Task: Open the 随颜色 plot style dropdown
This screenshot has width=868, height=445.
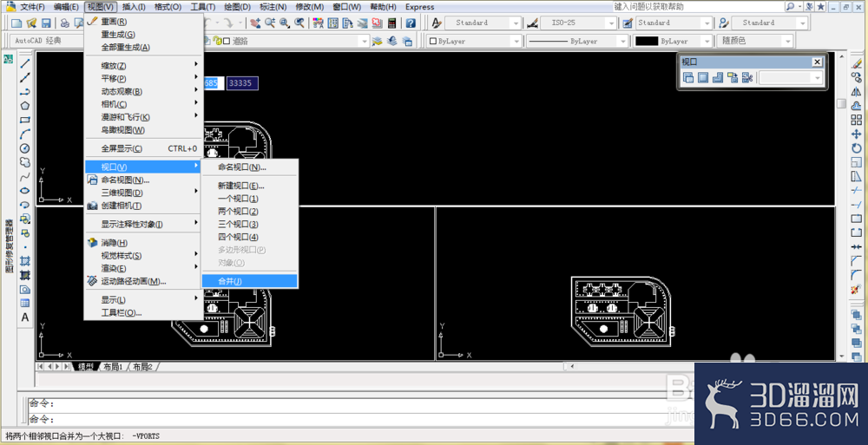Action: 755,41
